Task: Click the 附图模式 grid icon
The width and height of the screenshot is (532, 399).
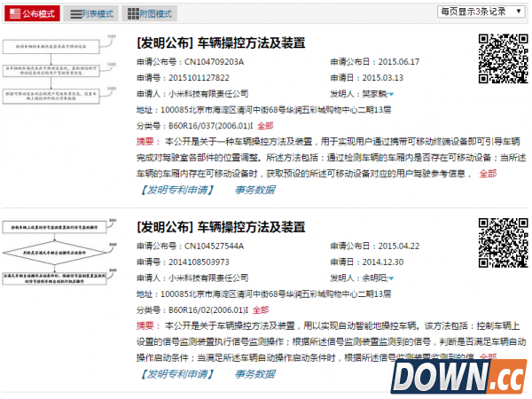Action: (x=133, y=13)
